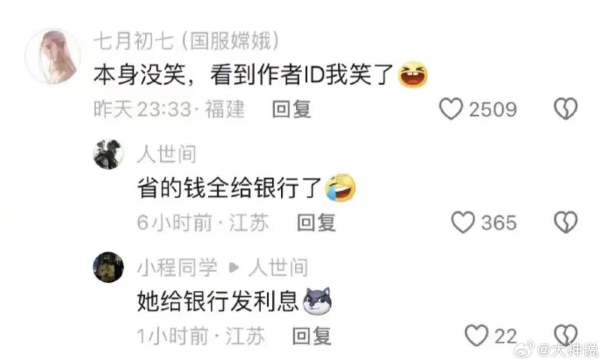Click the laughing emoji after 我笑了
This screenshot has height=364, width=604.
[x=413, y=74]
